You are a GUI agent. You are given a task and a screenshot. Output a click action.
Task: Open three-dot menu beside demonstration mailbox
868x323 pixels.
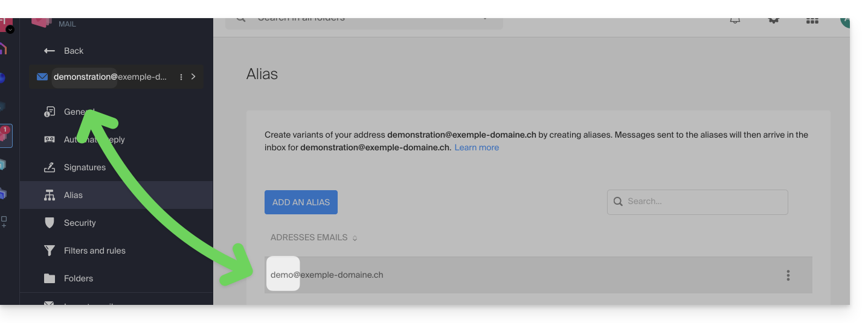tap(181, 77)
